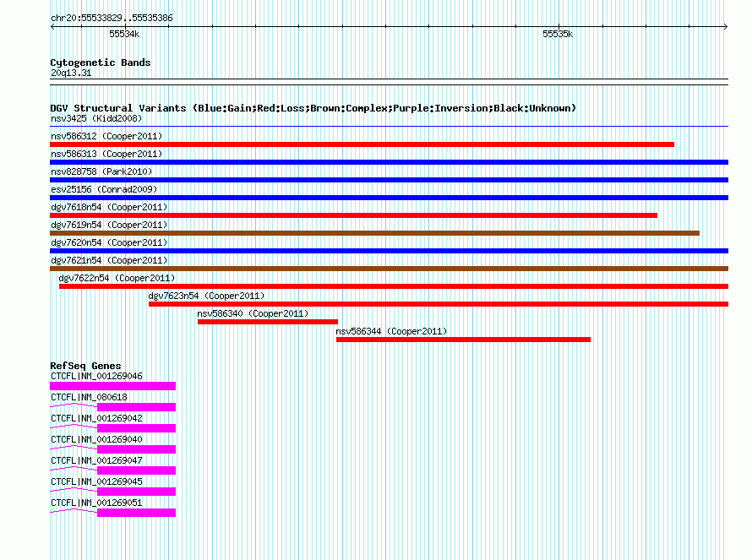The image size is (752, 560).
Task: Click the 55535k ruler tick label
Action: click(558, 34)
